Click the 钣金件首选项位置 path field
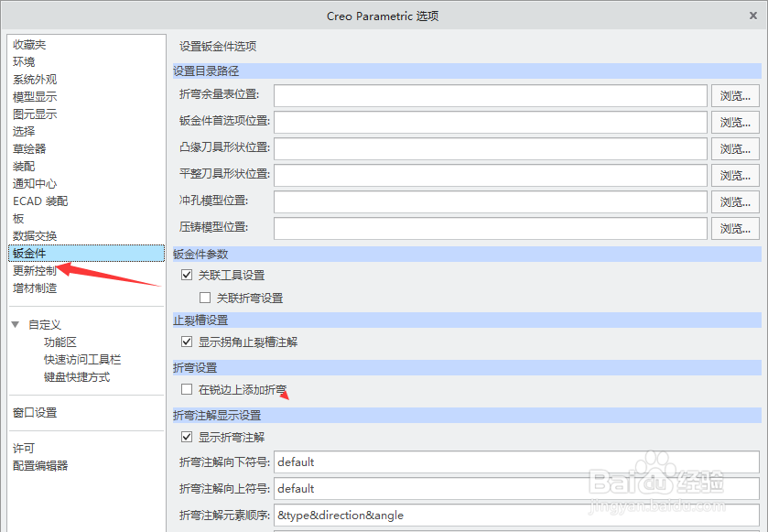 coord(491,122)
